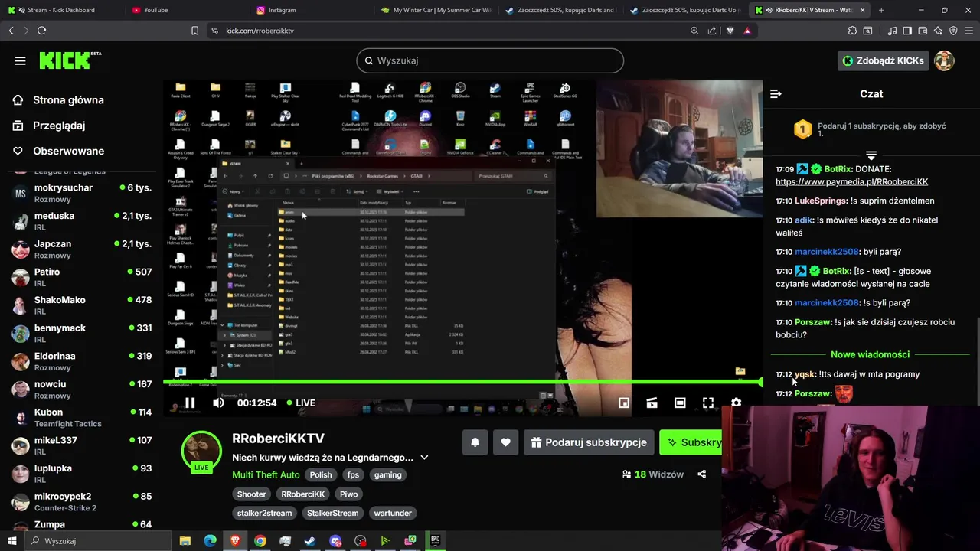
Task: Open the hamburger sidebar menu
Action: click(21, 60)
